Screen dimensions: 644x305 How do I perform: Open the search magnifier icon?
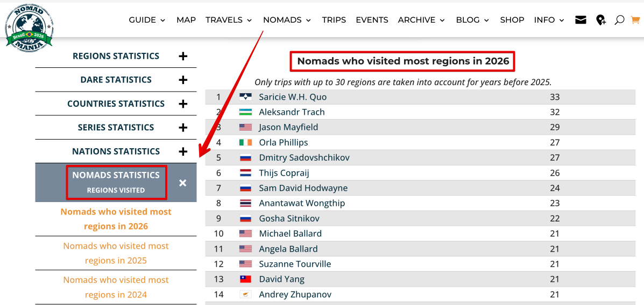pyautogui.click(x=619, y=20)
